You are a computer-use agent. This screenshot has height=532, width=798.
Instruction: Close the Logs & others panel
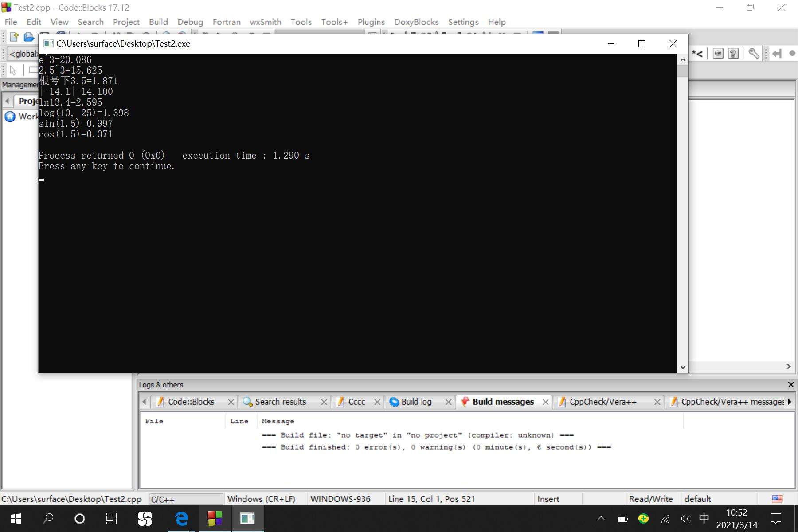(x=790, y=385)
